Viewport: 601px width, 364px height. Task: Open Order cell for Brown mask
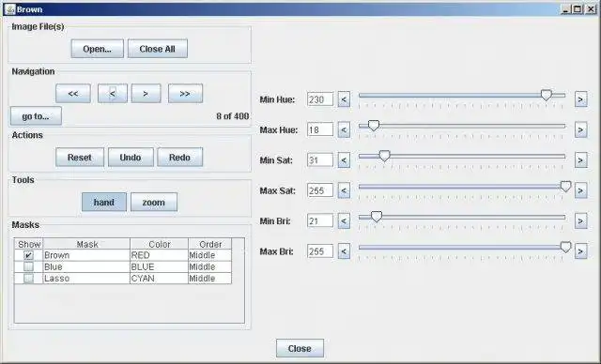[210, 255]
